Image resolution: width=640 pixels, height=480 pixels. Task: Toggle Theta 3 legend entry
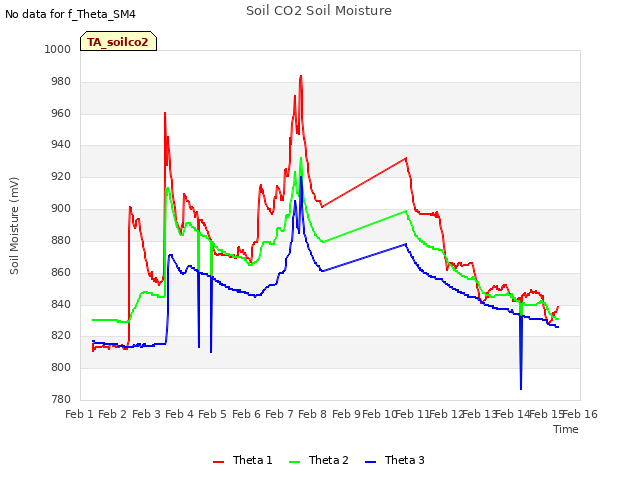click(x=395, y=460)
